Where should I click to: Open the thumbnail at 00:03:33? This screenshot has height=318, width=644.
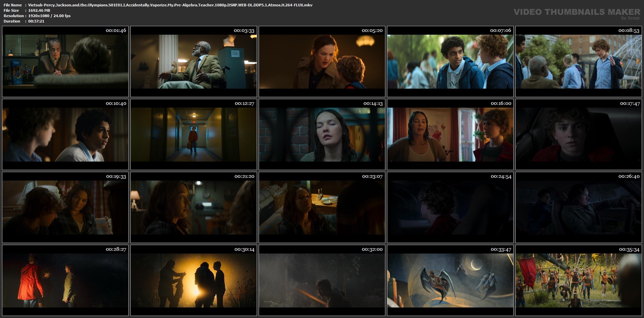point(194,62)
